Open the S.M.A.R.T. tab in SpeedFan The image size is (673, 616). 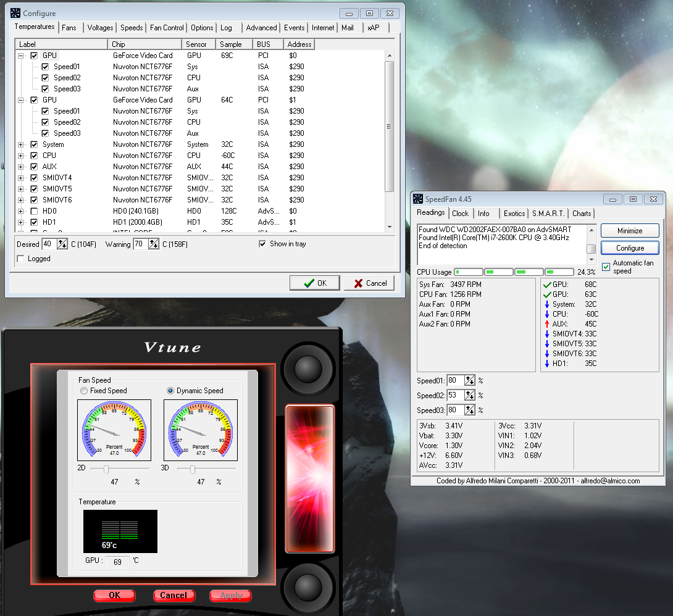pos(548,214)
